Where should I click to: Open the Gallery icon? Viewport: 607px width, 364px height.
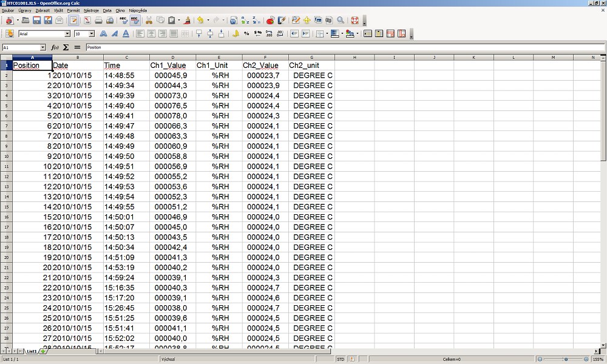point(318,21)
